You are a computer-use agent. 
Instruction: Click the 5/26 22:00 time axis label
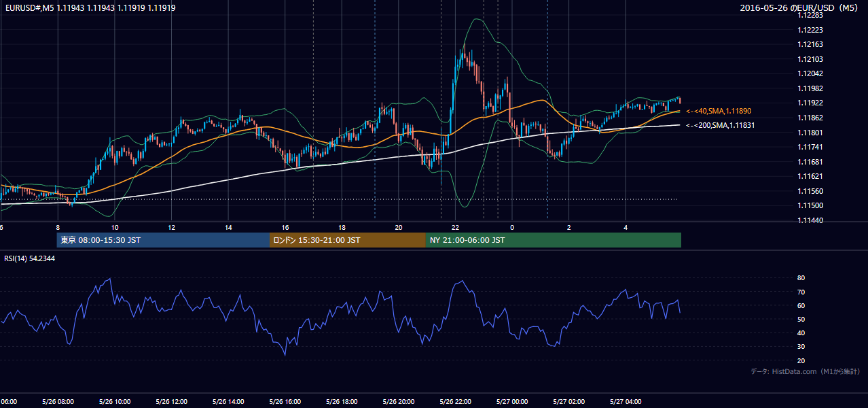click(x=455, y=401)
